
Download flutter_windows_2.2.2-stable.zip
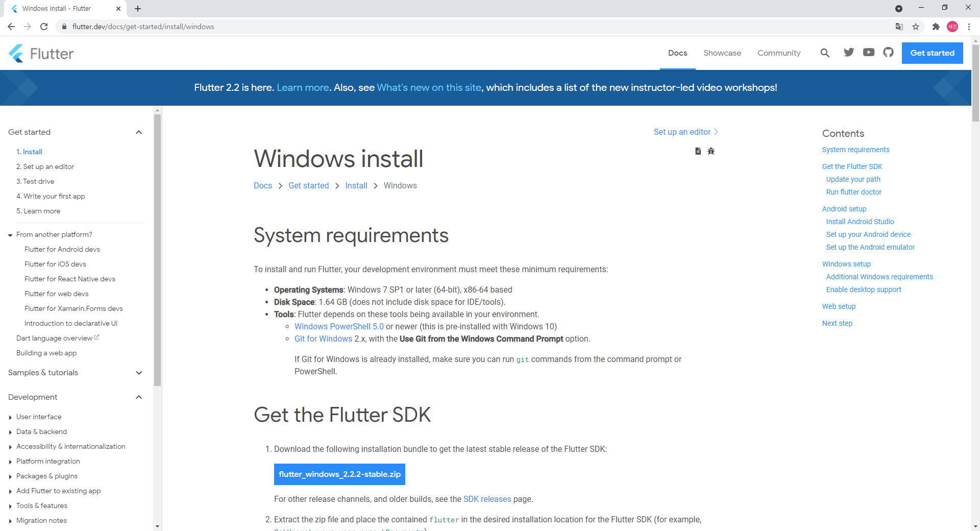(x=339, y=474)
